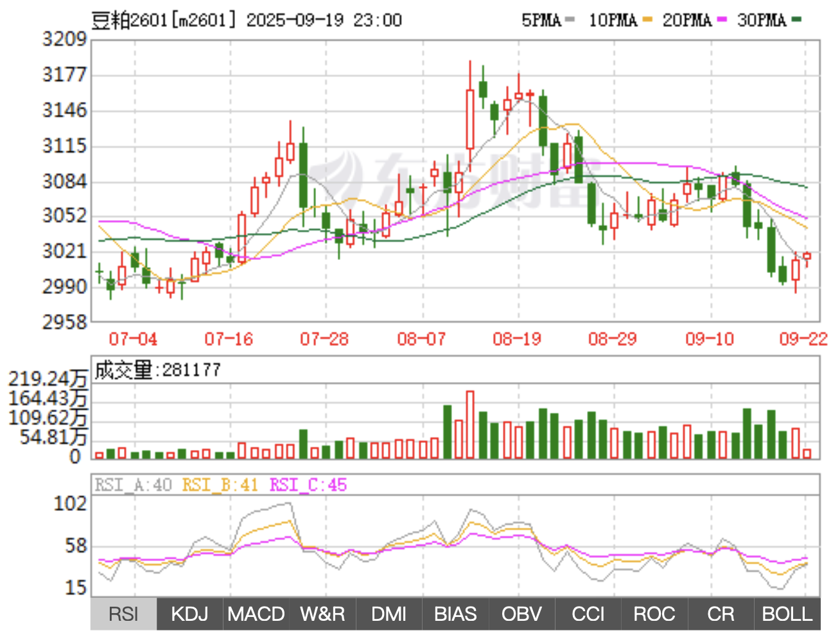
Task: Open the KDJ indicator tab
Action: 189,614
